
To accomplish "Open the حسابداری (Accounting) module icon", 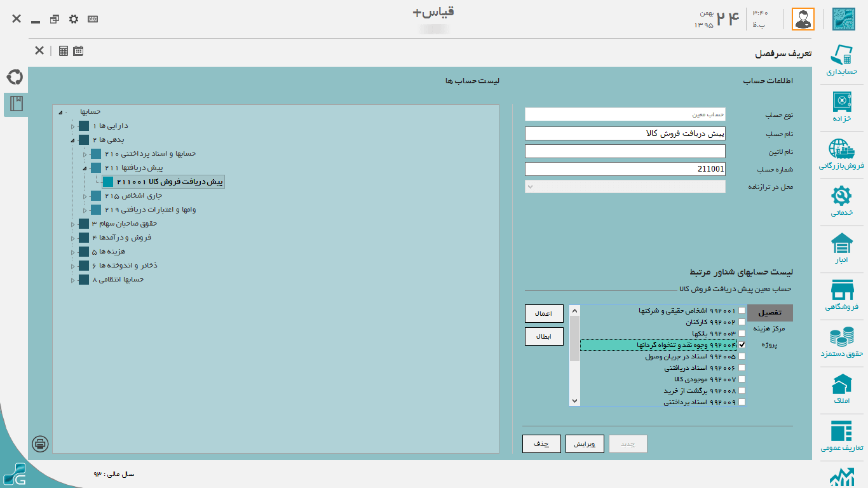I will tap(843, 60).
